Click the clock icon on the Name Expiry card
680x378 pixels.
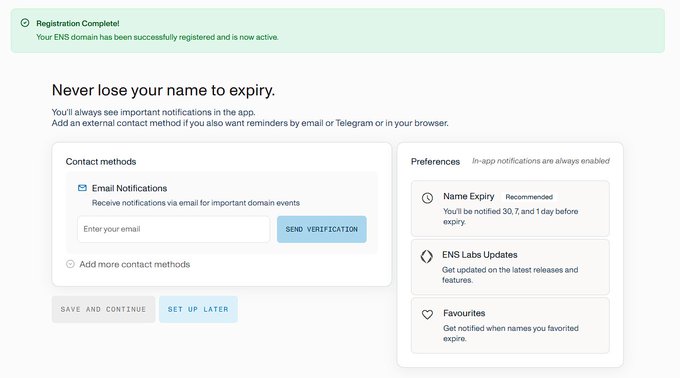[427, 198]
